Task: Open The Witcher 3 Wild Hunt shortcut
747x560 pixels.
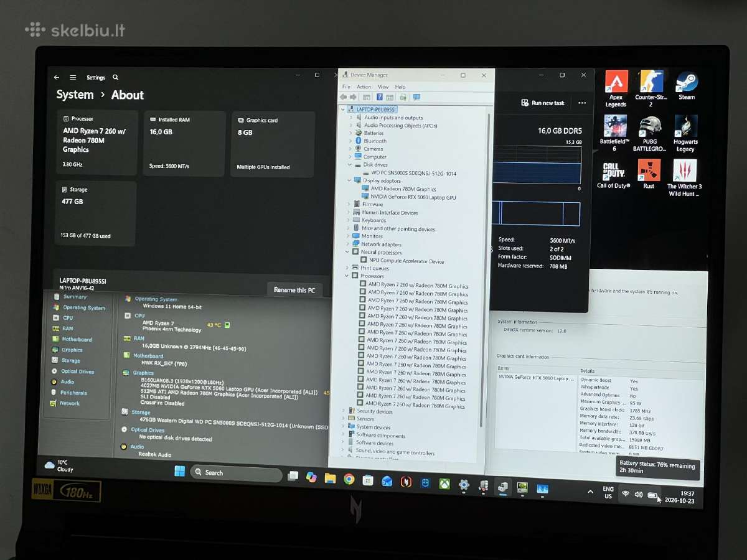Action: [x=685, y=178]
